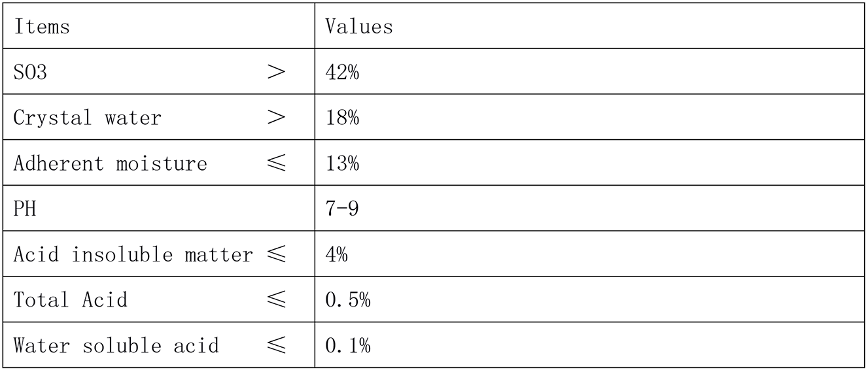868x370 pixels.
Task: Click the "Total Acid" label
Action: coord(70,300)
